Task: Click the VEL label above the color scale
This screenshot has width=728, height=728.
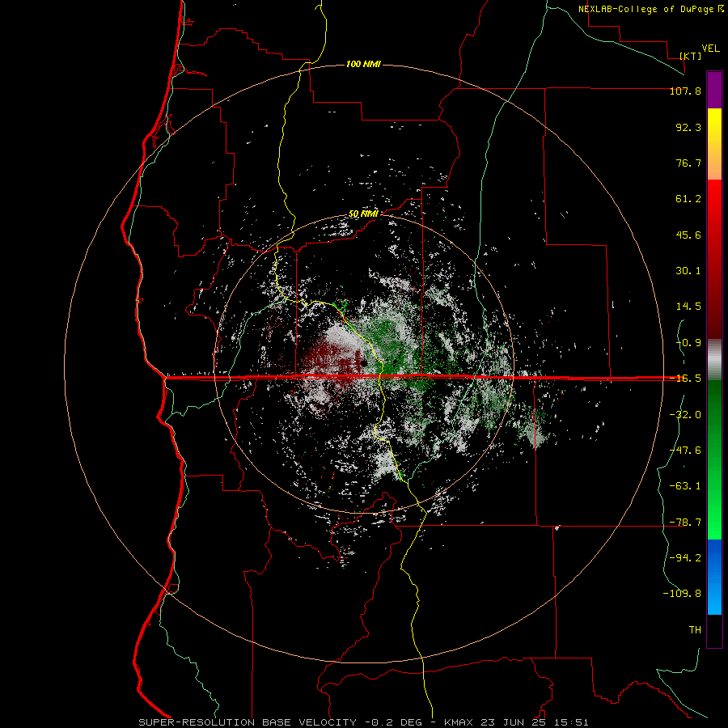Action: [710, 49]
